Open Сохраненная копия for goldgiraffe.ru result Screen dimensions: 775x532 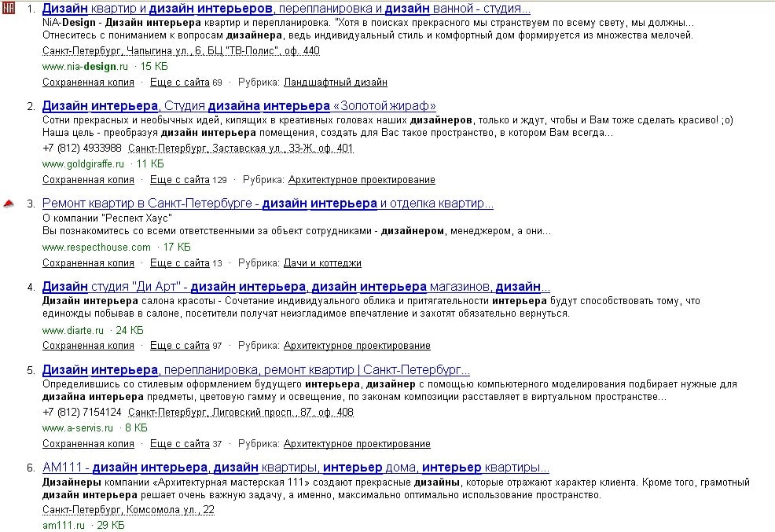pyautogui.click(x=89, y=180)
